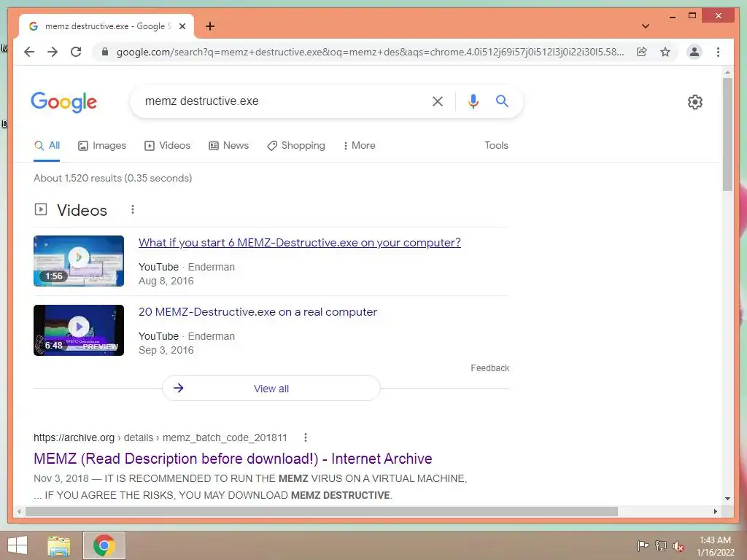Open Google quick settings gear
Viewport: 747px width, 560px height.
(695, 102)
